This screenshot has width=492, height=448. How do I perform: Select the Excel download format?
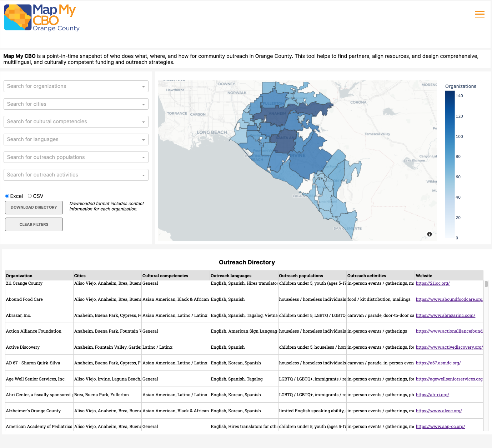pos(7,196)
